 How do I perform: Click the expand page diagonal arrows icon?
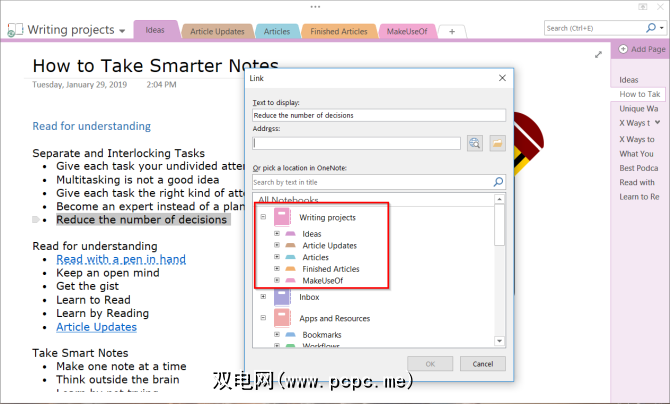click(x=598, y=55)
